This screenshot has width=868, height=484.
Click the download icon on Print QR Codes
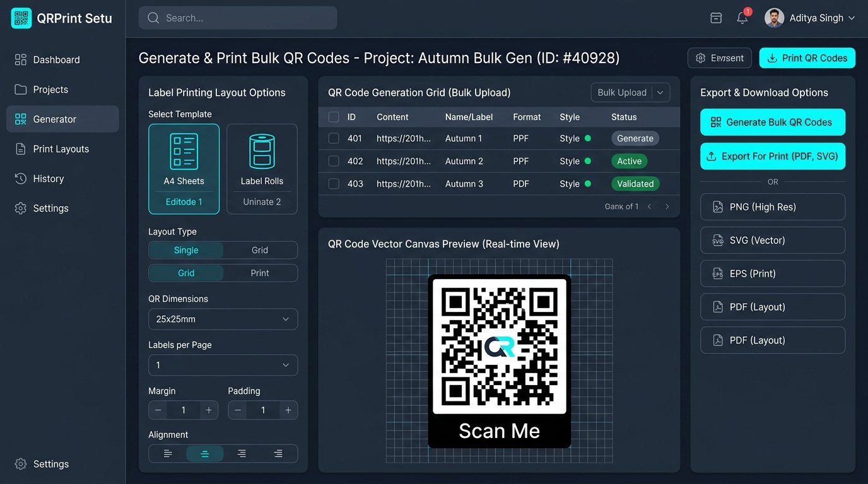tap(772, 58)
